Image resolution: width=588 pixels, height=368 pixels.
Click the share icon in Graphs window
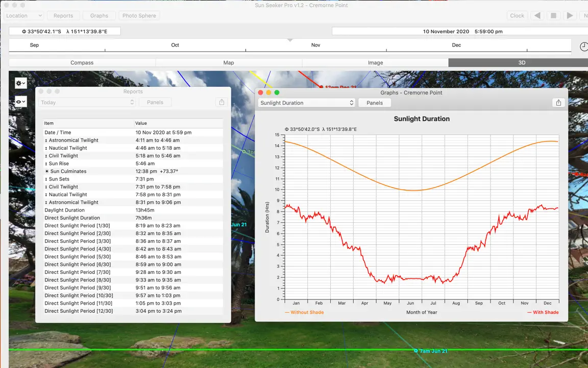tap(558, 103)
